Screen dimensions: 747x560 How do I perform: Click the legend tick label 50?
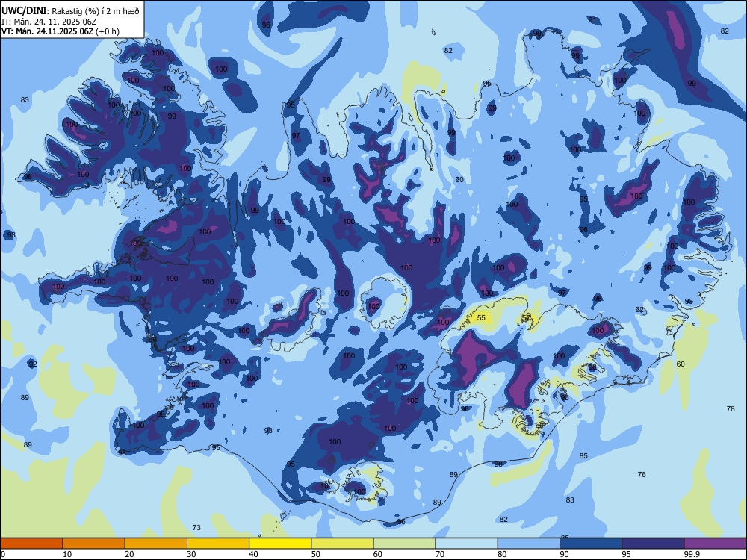click(x=315, y=554)
